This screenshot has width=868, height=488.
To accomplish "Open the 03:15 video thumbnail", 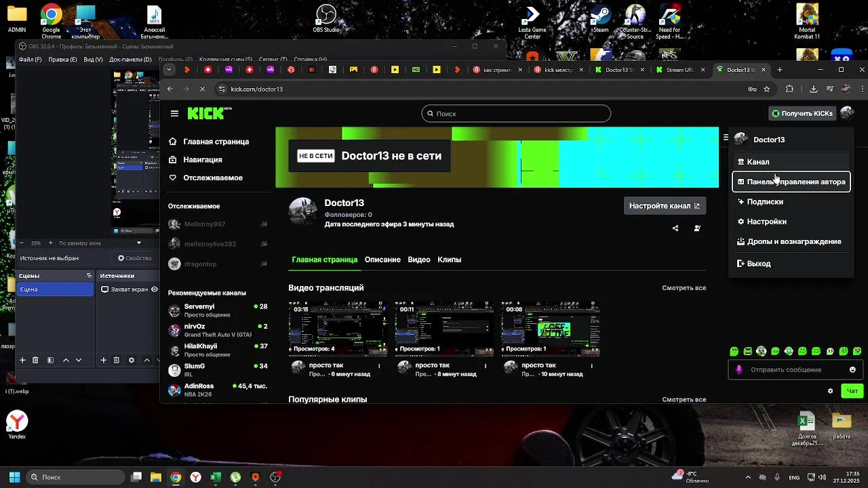I will (338, 329).
